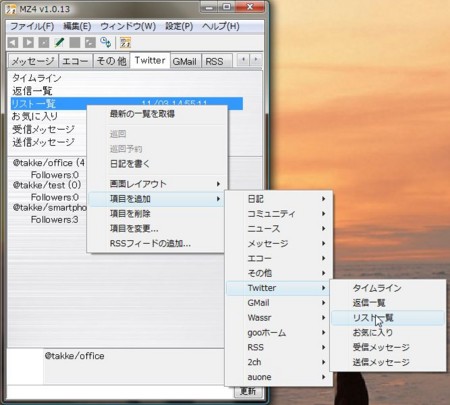Select the @takke/smartpho list entry
The width and height of the screenshot is (450, 405).
tap(49, 208)
